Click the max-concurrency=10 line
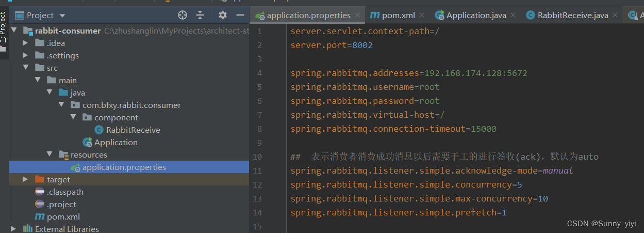This screenshot has height=233, width=644. pos(419,199)
